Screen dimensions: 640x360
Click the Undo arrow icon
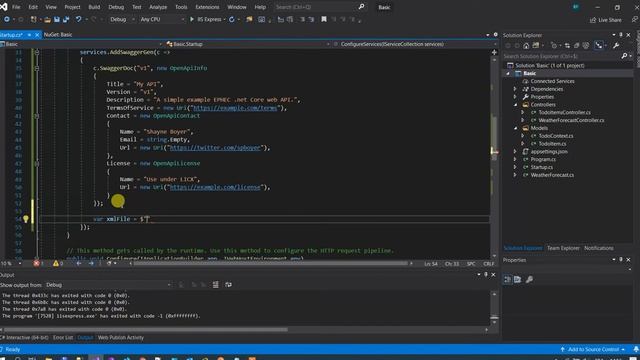[x=78, y=20]
